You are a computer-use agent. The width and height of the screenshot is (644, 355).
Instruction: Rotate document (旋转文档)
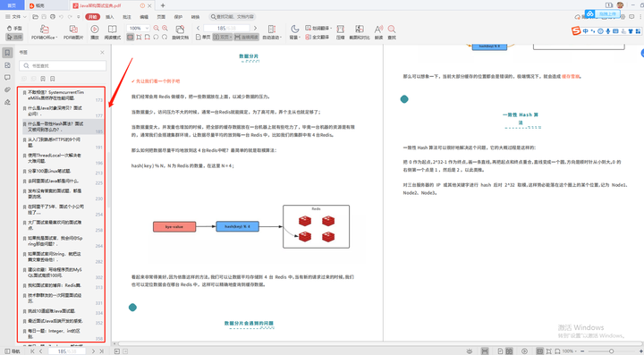coord(180,32)
